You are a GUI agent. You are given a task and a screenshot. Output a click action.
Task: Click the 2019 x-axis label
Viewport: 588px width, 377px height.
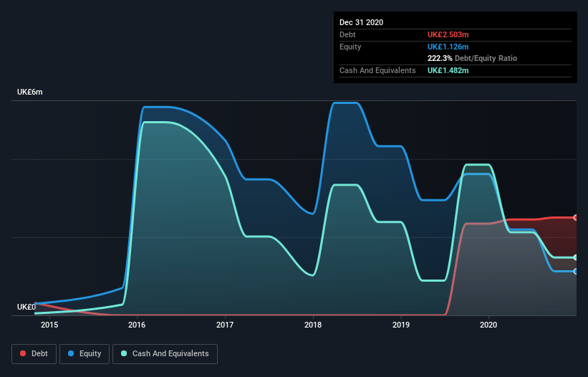(x=401, y=325)
